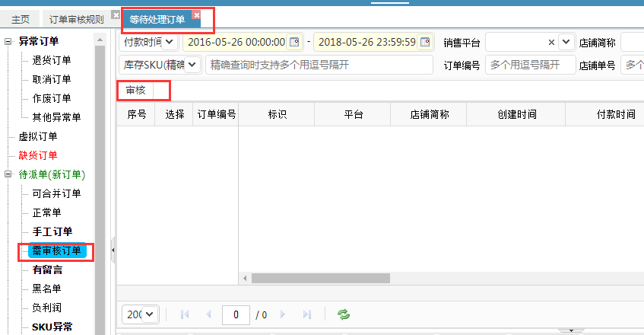The height and width of the screenshot is (335, 644).
Task: Open the red 缺货订单 item
Action: (38, 155)
